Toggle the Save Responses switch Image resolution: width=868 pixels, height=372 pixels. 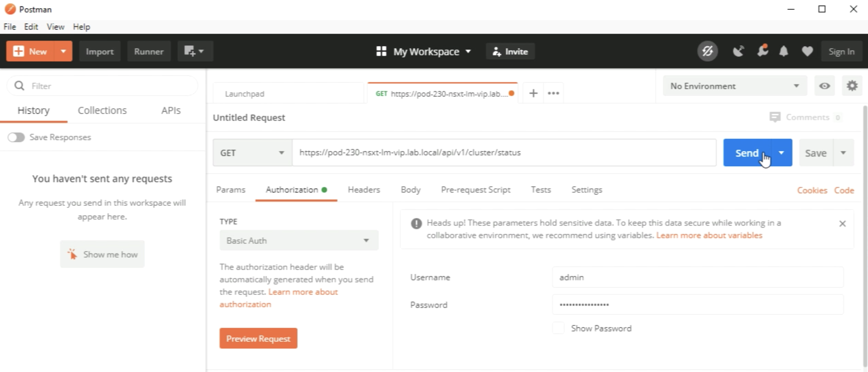[16, 137]
